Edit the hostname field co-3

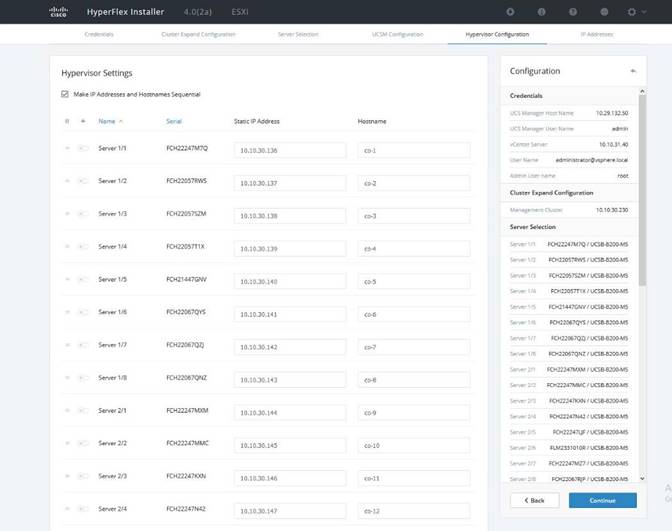pos(414,216)
